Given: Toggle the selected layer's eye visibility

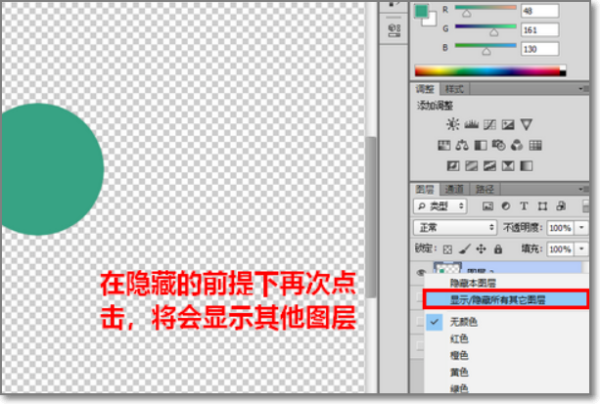Looking at the screenshot, I should [x=421, y=272].
